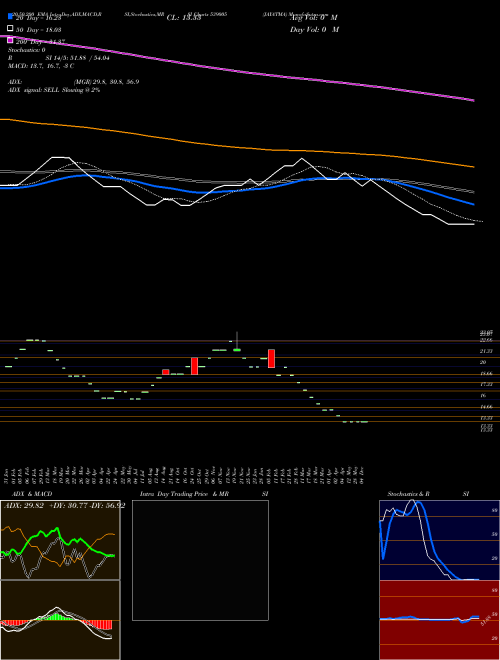Click the 'ADX & MACD' panel title
This screenshot has width=500, height=660.
(x=32, y=494)
